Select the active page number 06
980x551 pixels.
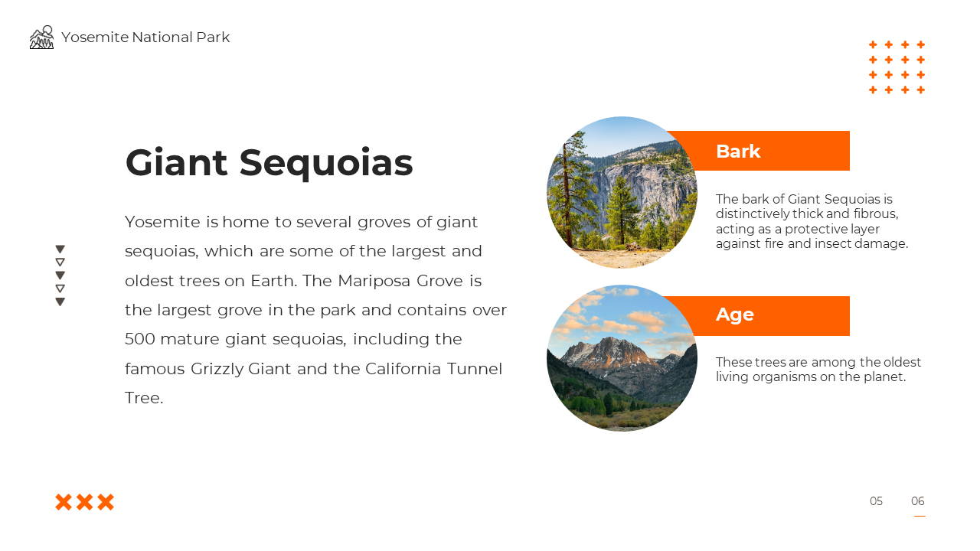tap(918, 501)
